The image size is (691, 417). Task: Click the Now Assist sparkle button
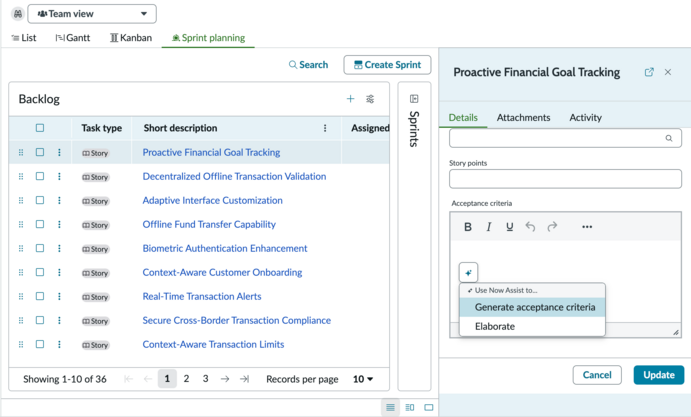tap(468, 272)
